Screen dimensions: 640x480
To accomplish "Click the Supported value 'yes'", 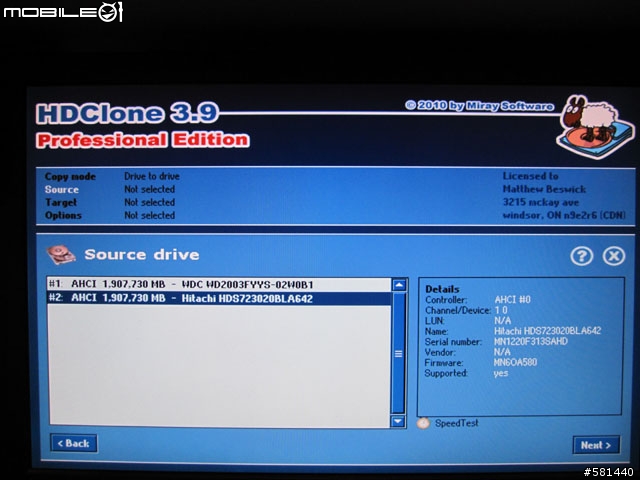I will pos(501,373).
